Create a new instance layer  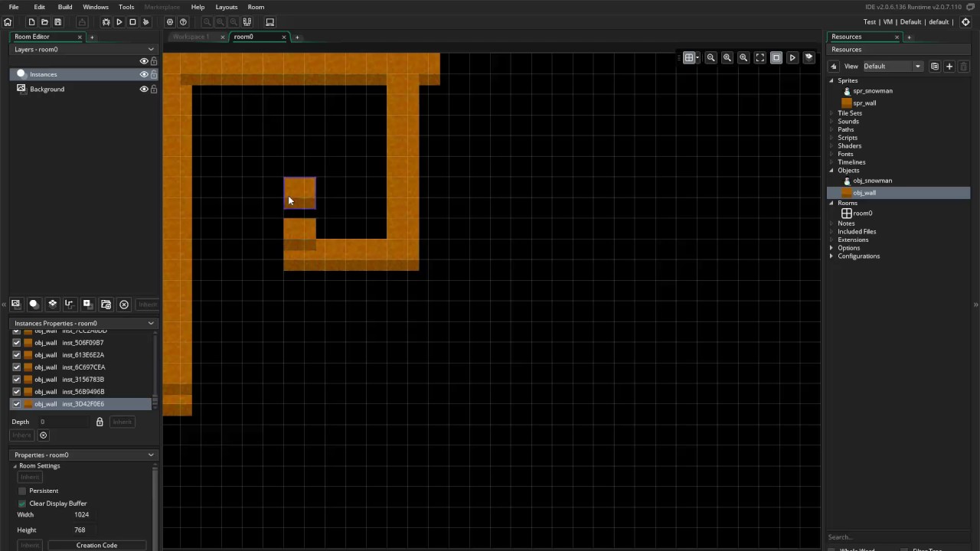34,304
